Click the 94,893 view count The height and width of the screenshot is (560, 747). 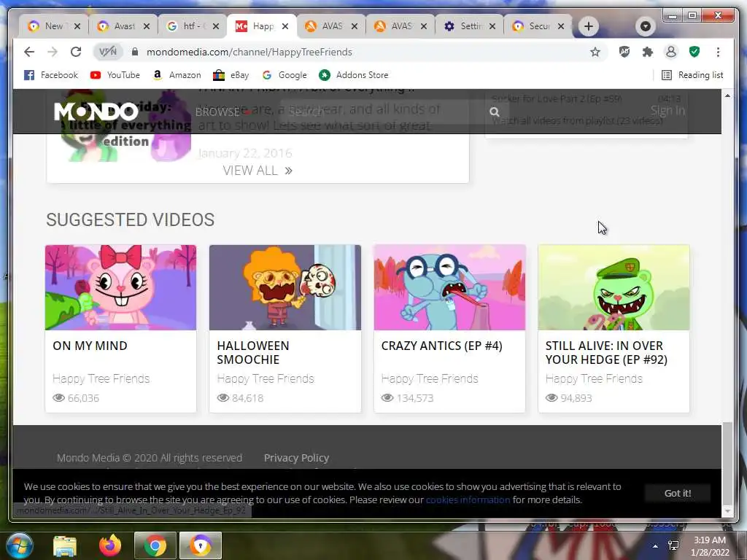click(x=576, y=398)
